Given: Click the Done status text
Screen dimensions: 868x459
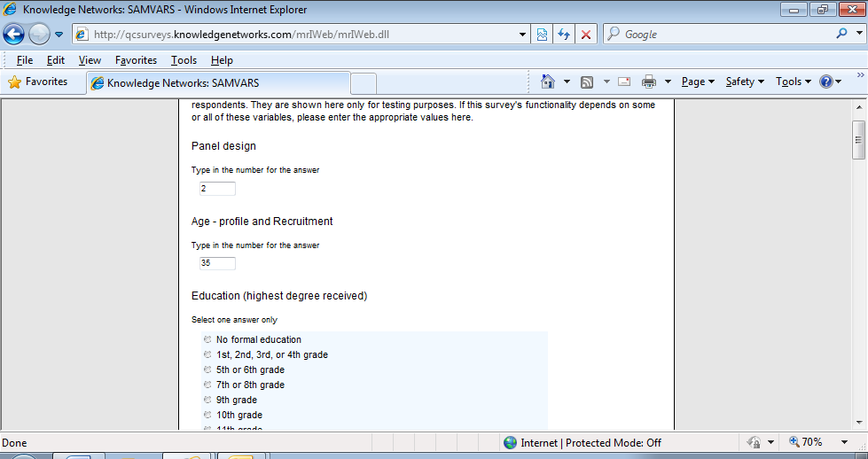Looking at the screenshot, I should (x=14, y=443).
